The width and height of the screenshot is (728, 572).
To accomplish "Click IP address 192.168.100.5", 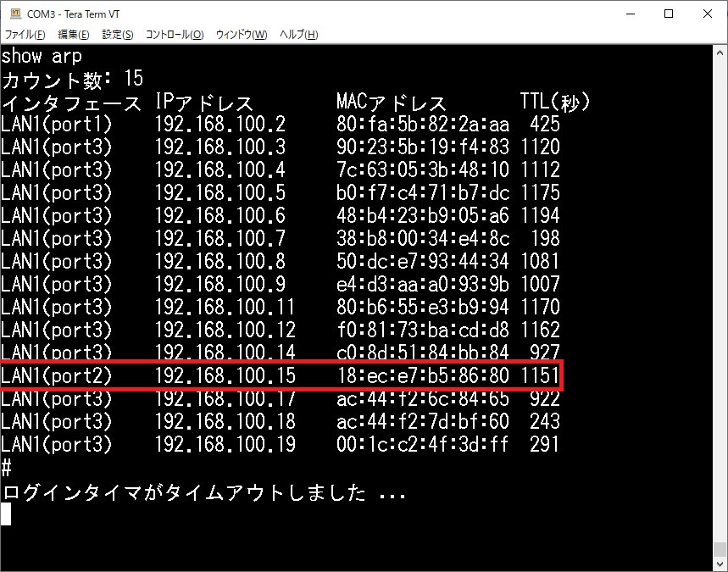I will tap(220, 192).
